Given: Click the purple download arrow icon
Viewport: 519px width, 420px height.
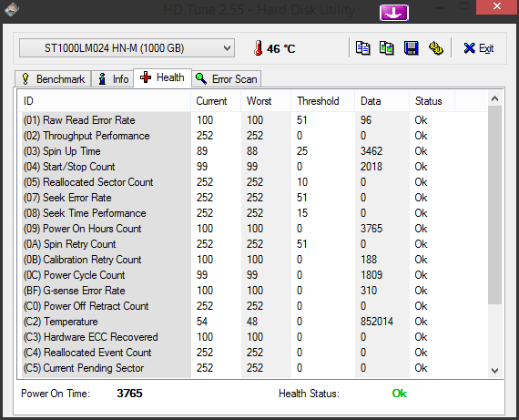Looking at the screenshot, I should [394, 13].
